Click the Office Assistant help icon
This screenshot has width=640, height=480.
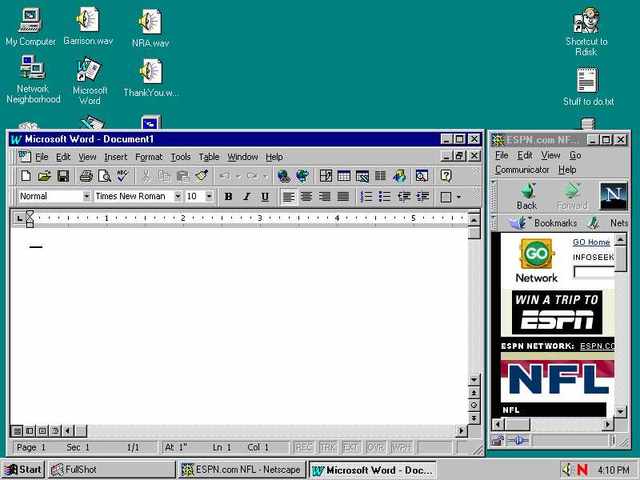pos(446,176)
